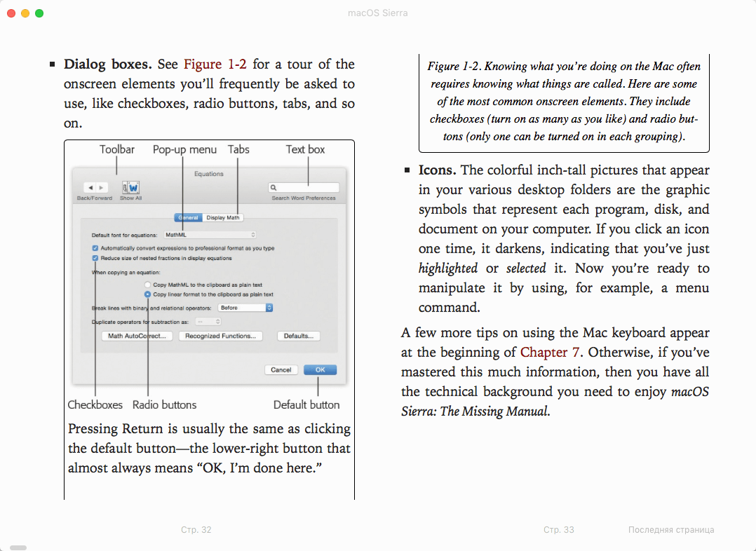Screen dimensions: 756x551
Task: Click the magnifier icon in search field
Action: [274, 188]
